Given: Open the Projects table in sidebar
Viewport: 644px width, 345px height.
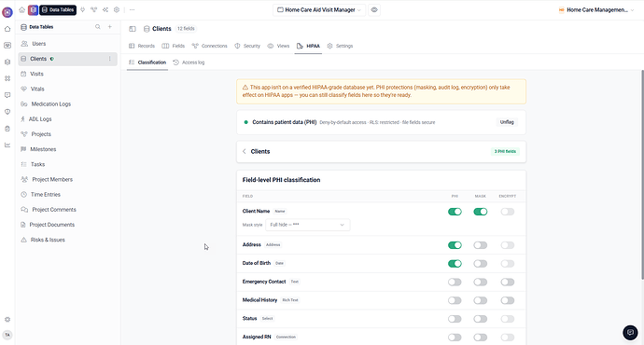Looking at the screenshot, I should click(x=68, y=134).
